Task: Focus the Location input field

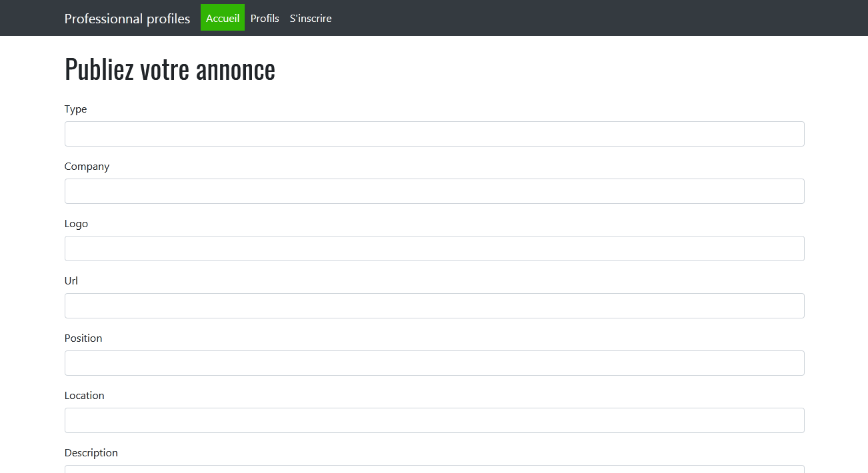Action: coord(434,420)
